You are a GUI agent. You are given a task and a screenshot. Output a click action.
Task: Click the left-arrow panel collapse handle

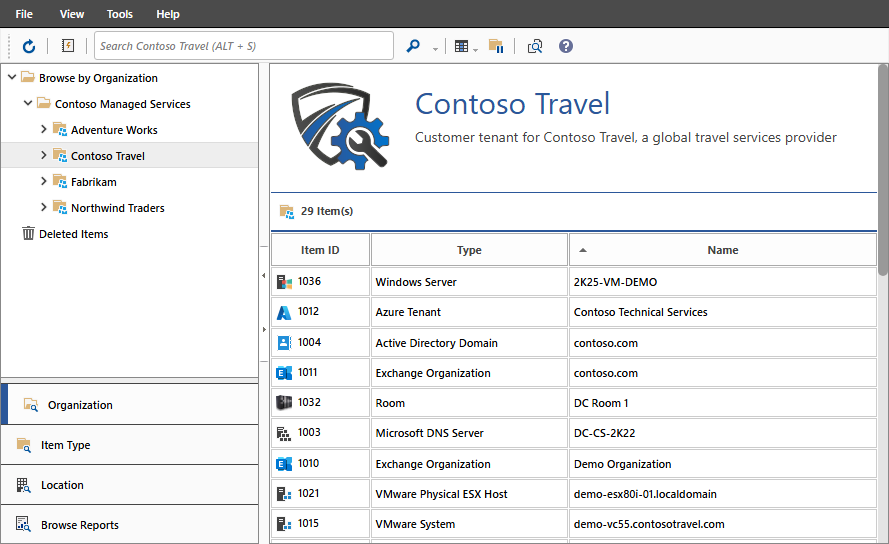pyautogui.click(x=264, y=276)
